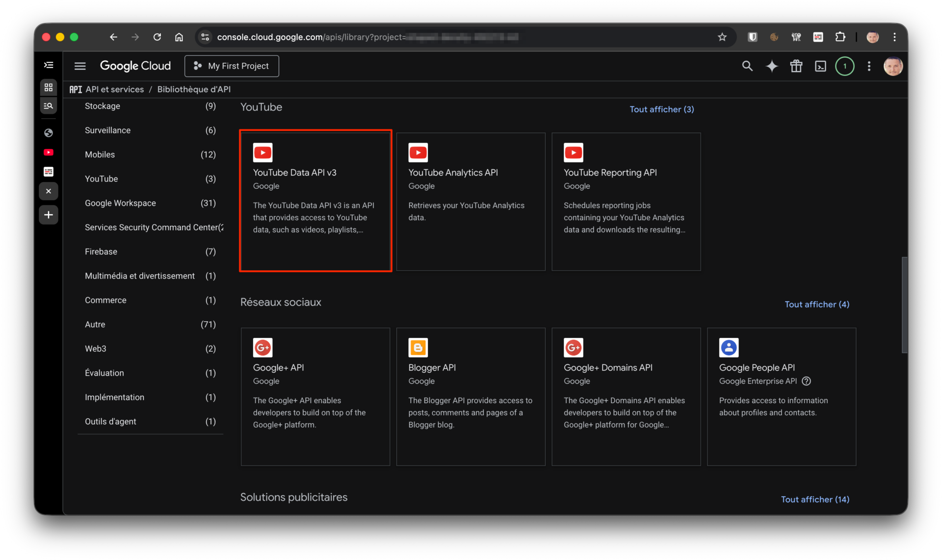
Task: Open the YouTube Reporting API card
Action: pyautogui.click(x=626, y=201)
